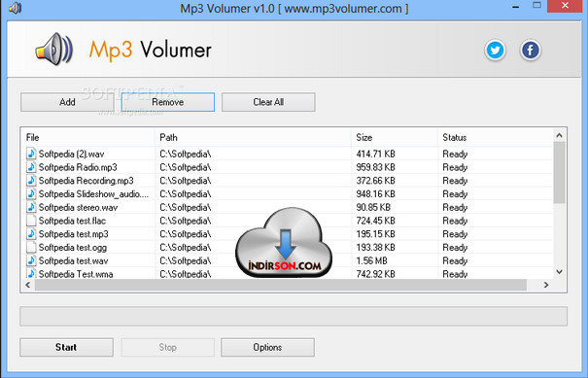Select the Softpedia test.mp3 file name
This screenshot has height=378, width=588.
coord(74,234)
